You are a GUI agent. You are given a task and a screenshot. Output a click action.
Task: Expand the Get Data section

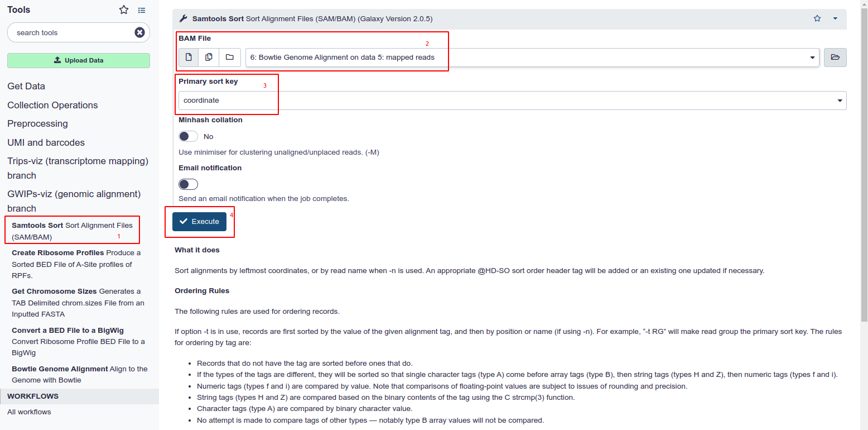pos(26,86)
